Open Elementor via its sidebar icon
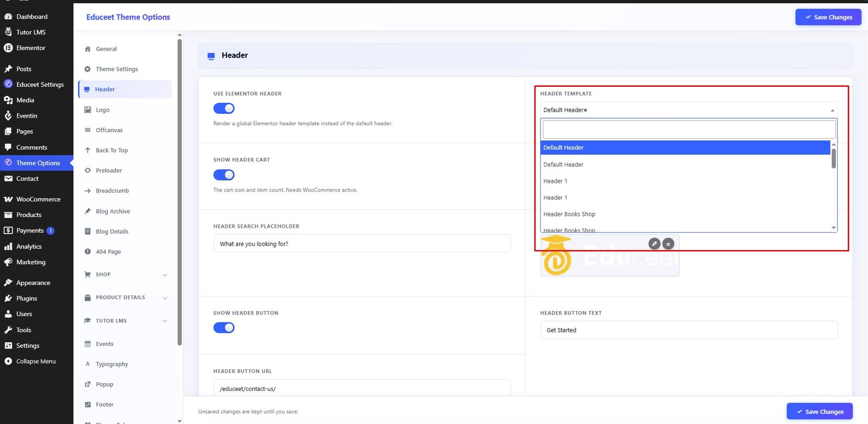 pos(8,48)
